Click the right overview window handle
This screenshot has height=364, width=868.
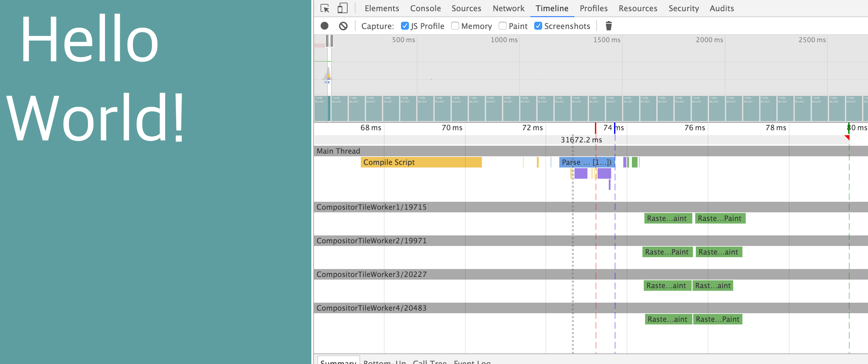tap(331, 41)
